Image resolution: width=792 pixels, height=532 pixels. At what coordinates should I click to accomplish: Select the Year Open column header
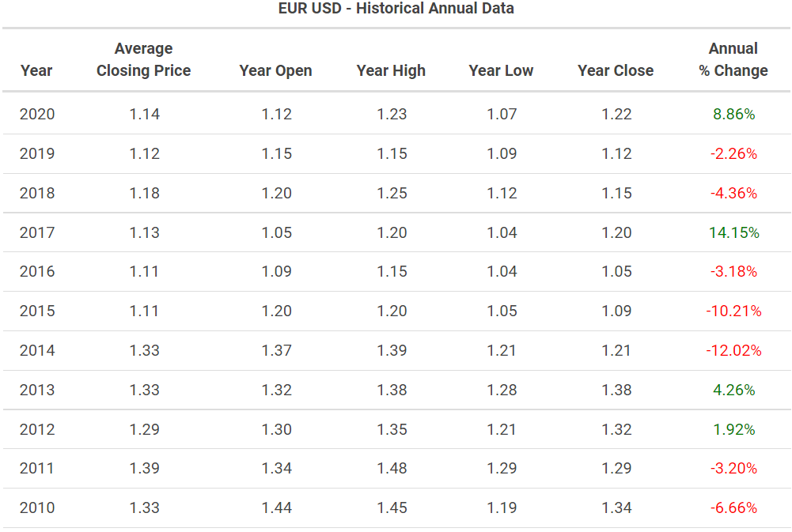pos(275,70)
